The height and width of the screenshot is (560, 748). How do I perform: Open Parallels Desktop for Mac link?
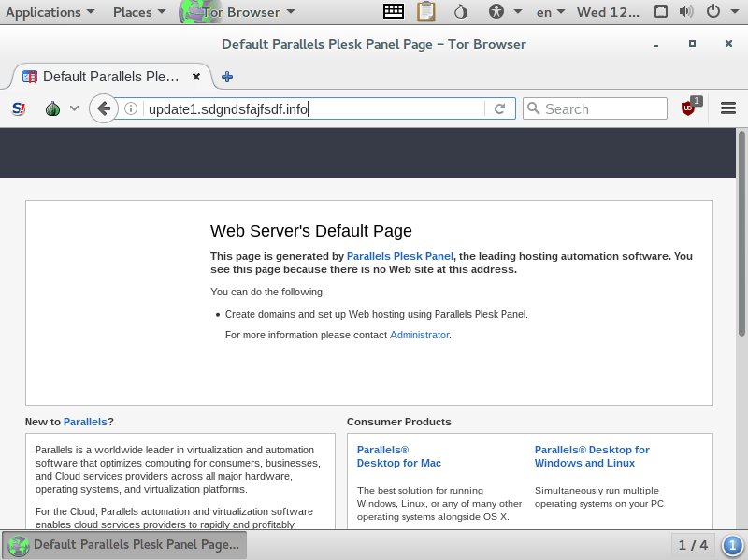click(x=399, y=456)
